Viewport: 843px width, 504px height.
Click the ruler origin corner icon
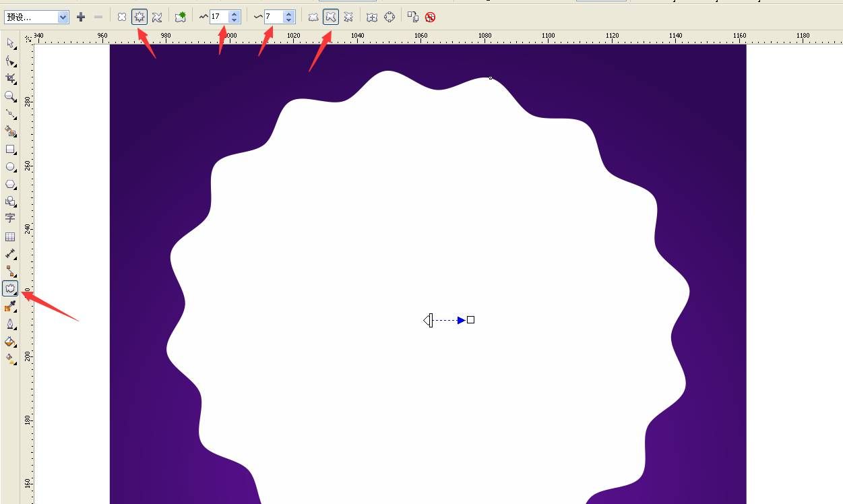point(27,38)
